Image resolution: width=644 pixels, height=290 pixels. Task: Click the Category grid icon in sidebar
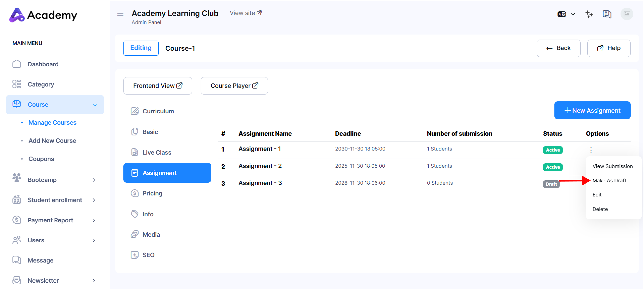(x=17, y=84)
